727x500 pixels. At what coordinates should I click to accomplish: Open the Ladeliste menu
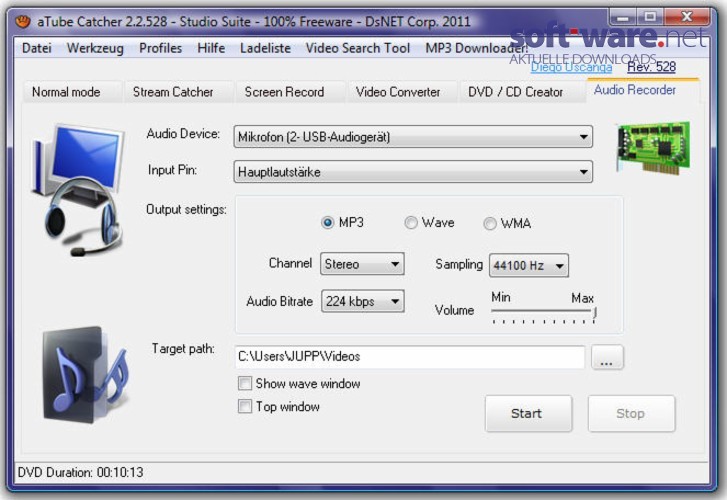265,48
